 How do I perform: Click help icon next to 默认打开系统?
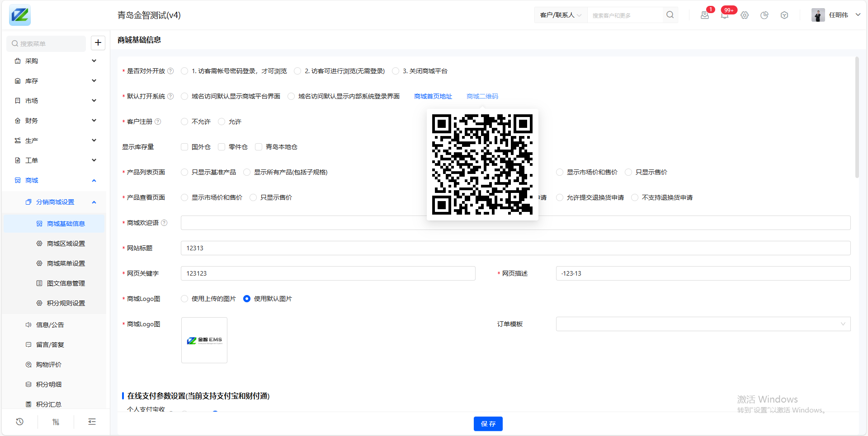(x=170, y=96)
